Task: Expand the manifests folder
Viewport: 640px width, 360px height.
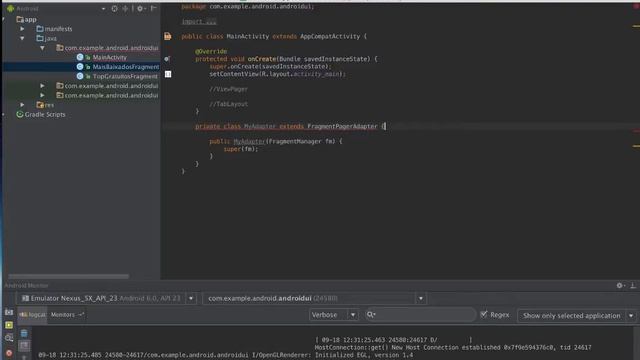Action: 22,29
